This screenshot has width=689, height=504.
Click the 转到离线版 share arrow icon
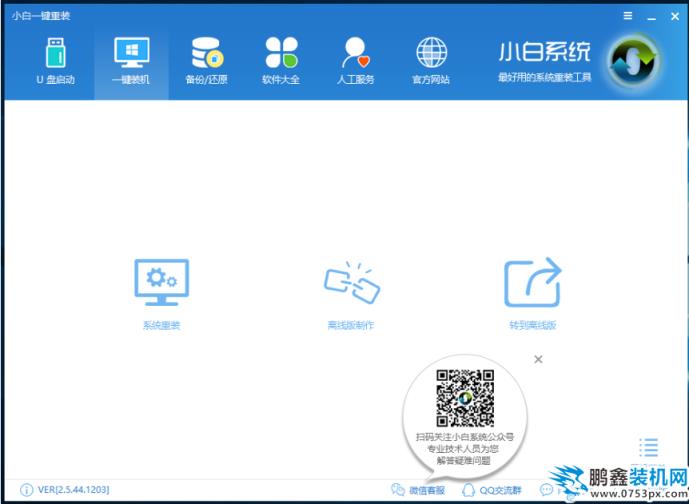point(533,282)
